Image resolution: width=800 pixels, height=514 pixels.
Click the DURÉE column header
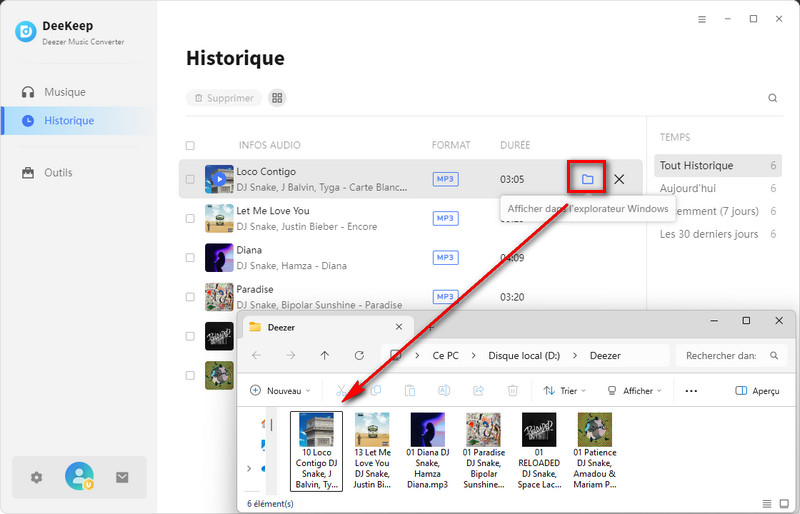(515, 145)
